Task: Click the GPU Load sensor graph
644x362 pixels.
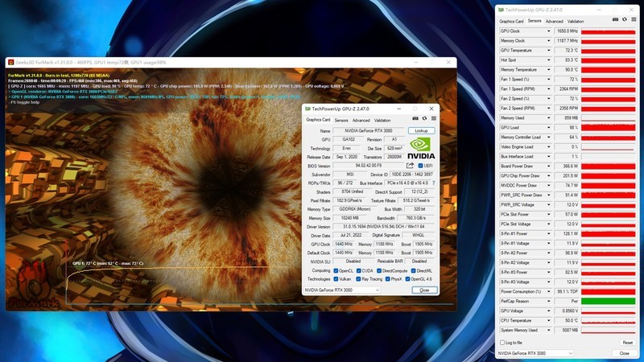Action: tap(608, 127)
